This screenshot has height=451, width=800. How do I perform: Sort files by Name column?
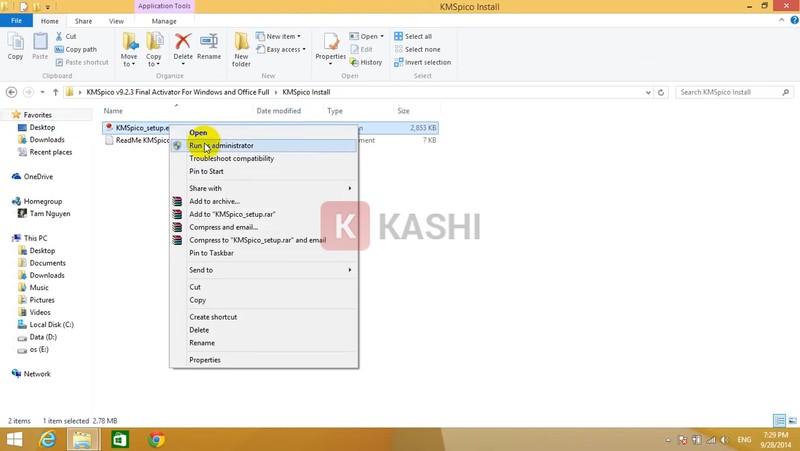(x=113, y=111)
